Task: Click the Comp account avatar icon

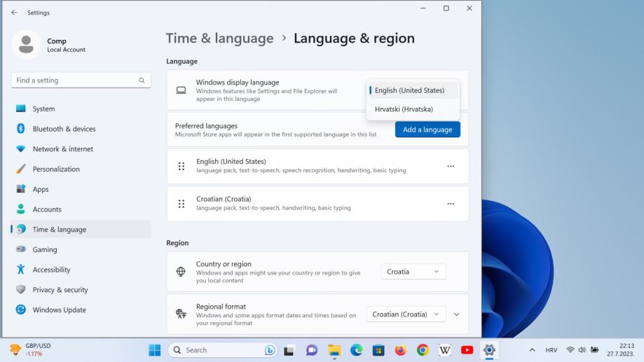Action: [27, 44]
